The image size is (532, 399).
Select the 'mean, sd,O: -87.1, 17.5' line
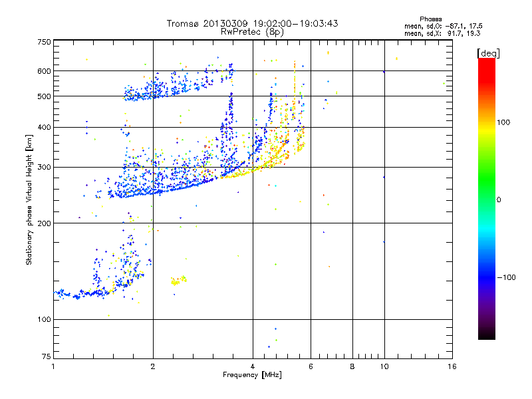[444, 26]
